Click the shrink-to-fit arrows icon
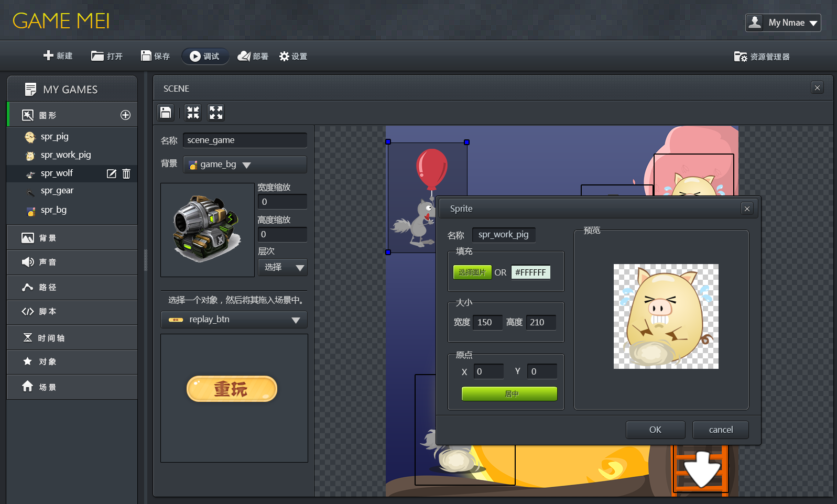Image resolution: width=837 pixels, height=504 pixels. click(x=193, y=113)
